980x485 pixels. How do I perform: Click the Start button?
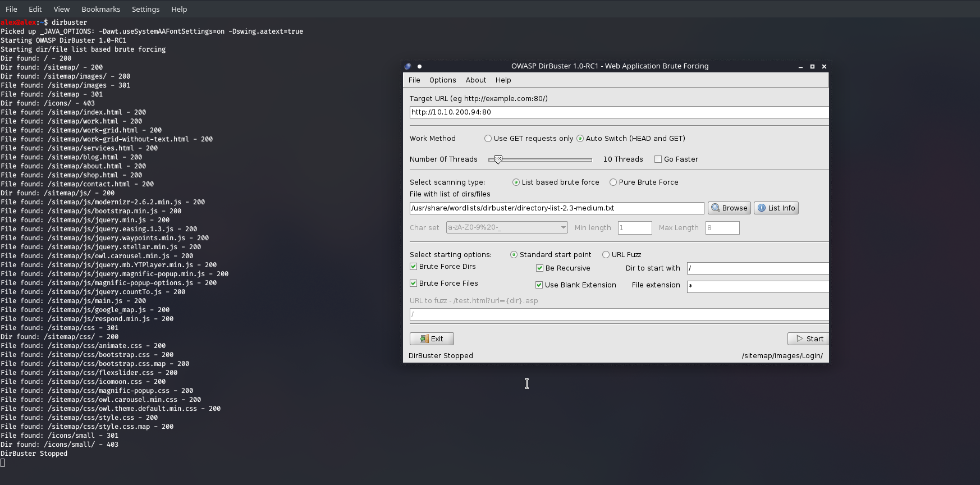808,339
